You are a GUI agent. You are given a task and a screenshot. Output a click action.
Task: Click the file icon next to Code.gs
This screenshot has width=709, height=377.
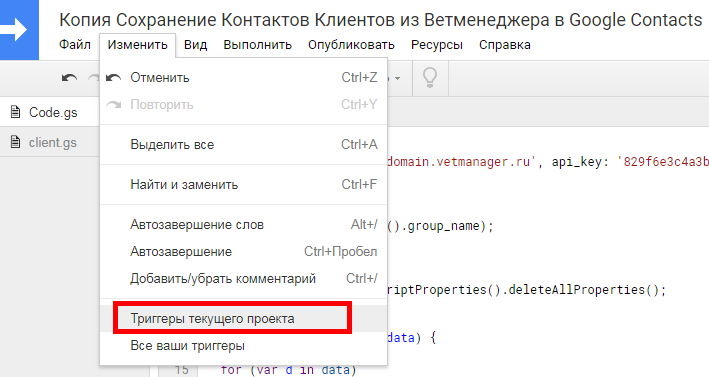[x=15, y=112]
